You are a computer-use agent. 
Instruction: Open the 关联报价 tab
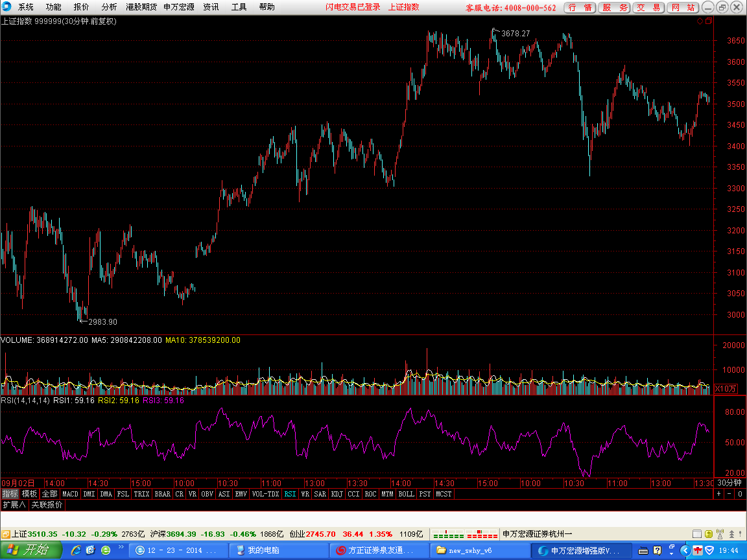(47, 505)
